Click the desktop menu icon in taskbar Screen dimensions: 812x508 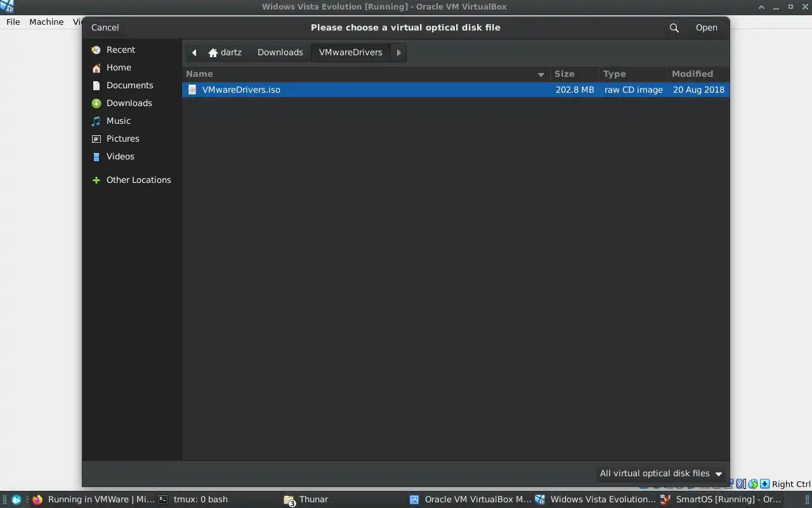point(16,500)
